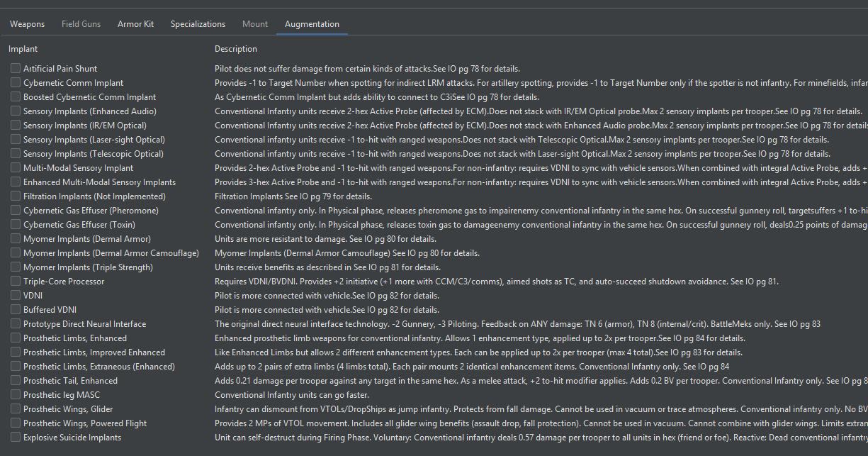Switch to the Weapons tab
The width and height of the screenshot is (868, 456).
click(27, 24)
